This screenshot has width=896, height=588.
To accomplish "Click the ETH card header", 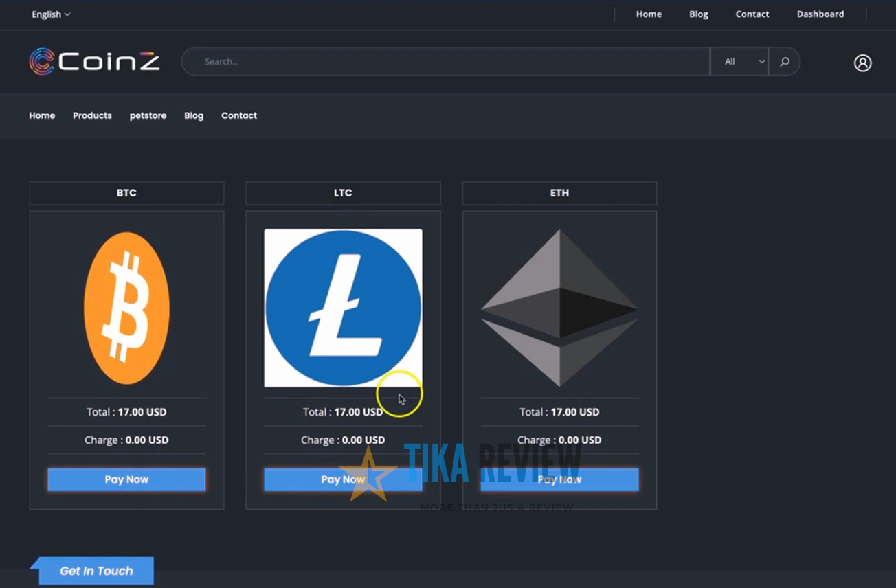I will coord(559,193).
